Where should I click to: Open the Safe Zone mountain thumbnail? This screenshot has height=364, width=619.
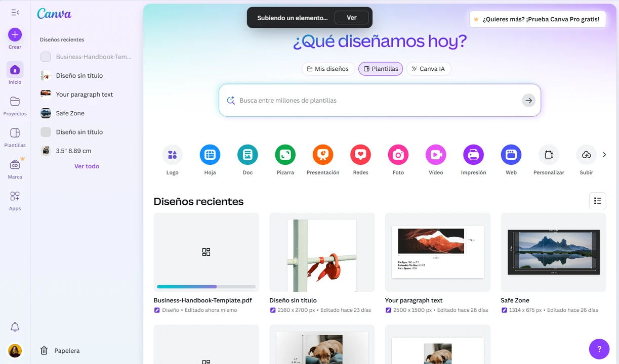[x=553, y=252]
